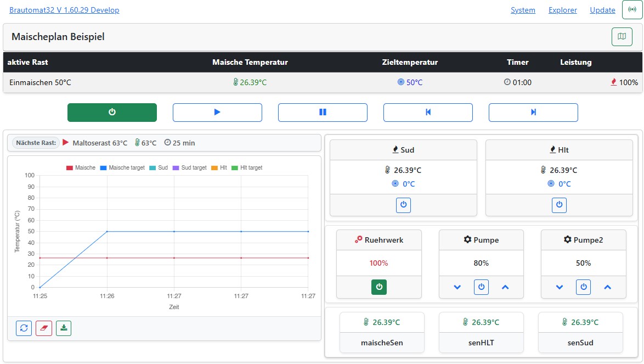Turn off the Ruehrwerk agitator
The height and width of the screenshot is (364, 644).
point(379,287)
